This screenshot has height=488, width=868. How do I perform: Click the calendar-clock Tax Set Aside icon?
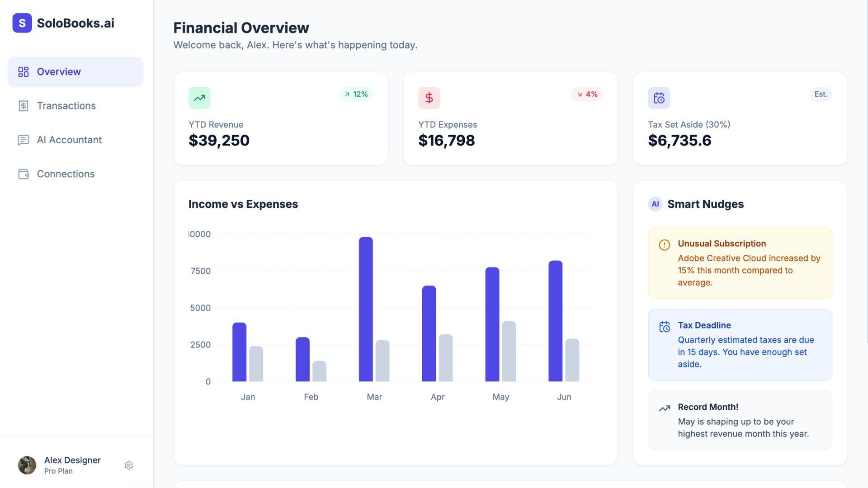point(659,98)
